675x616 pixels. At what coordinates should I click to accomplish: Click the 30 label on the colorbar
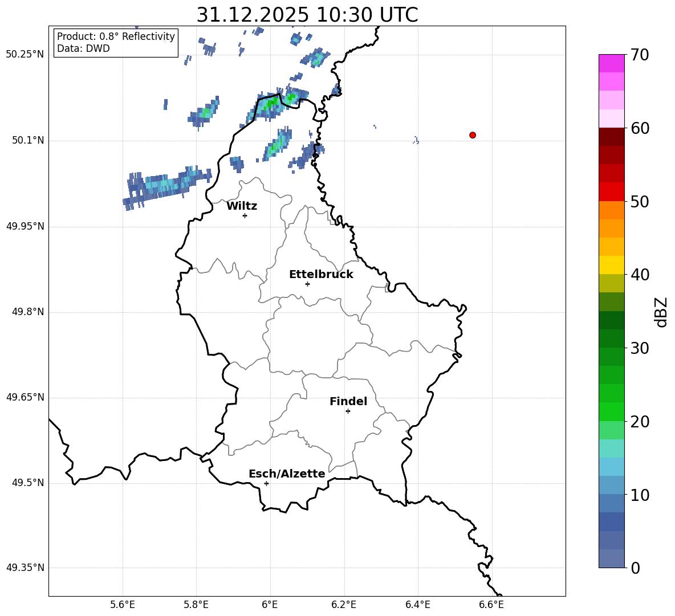click(x=640, y=348)
